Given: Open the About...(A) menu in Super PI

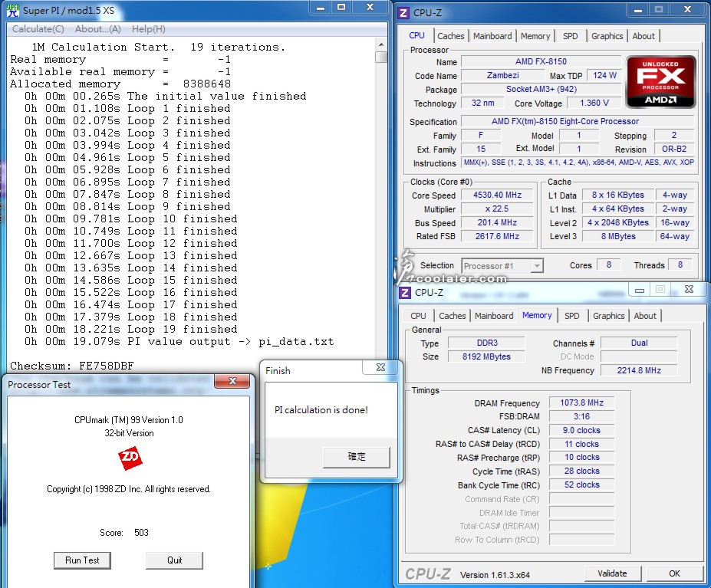Looking at the screenshot, I should 98,29.
